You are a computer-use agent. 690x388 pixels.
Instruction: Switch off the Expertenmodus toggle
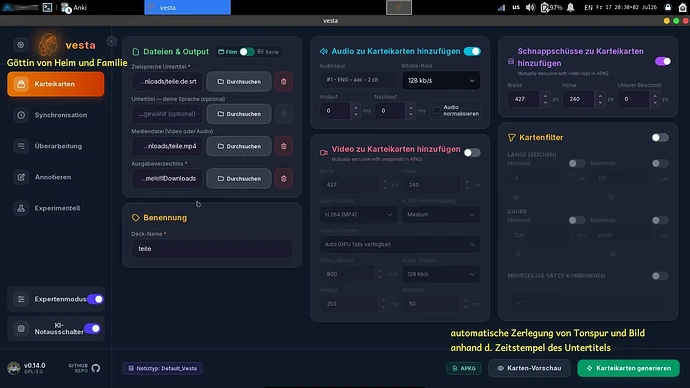(x=95, y=299)
